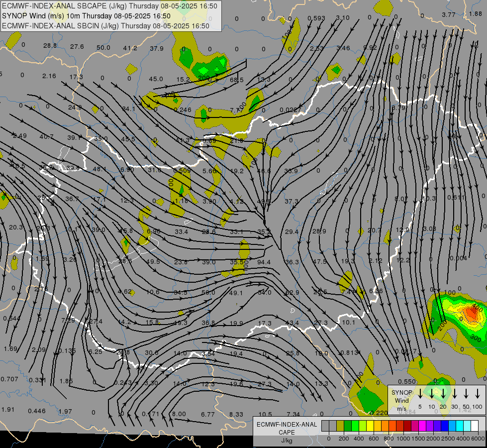
Task: Click the map value 0.246
Action: 183,110
